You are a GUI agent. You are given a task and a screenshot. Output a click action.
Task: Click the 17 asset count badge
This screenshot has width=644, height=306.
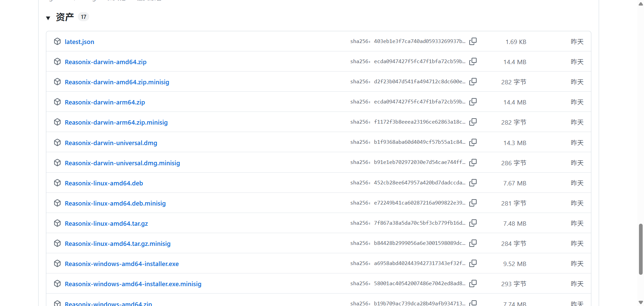coord(84,17)
